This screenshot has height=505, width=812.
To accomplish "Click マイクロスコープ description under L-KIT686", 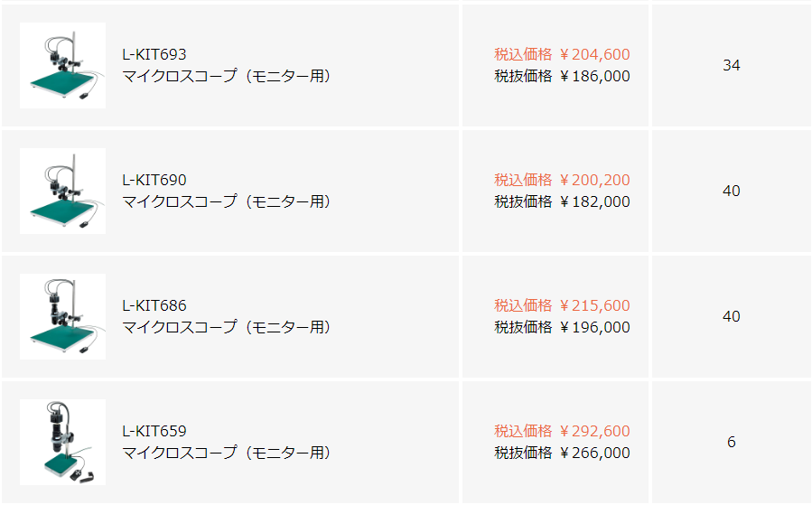I will 227,327.
